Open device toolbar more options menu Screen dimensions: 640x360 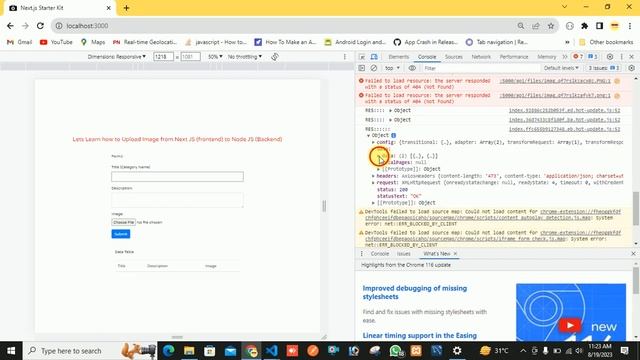344,57
